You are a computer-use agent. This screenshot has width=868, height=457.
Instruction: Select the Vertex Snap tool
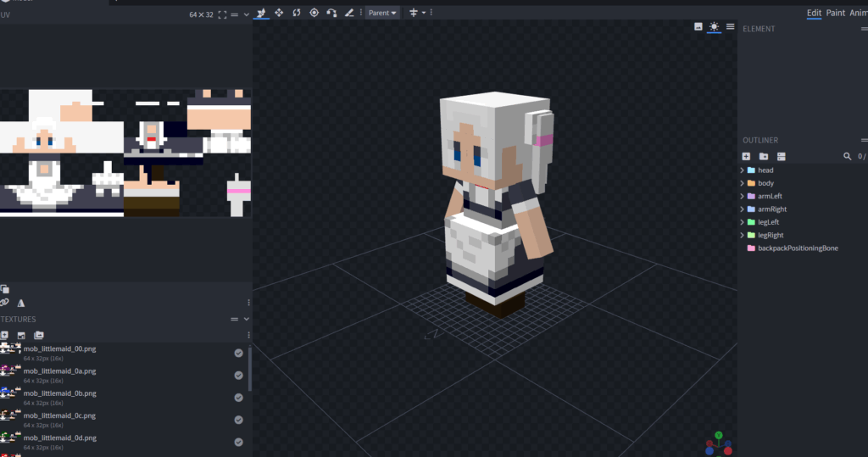pos(331,13)
